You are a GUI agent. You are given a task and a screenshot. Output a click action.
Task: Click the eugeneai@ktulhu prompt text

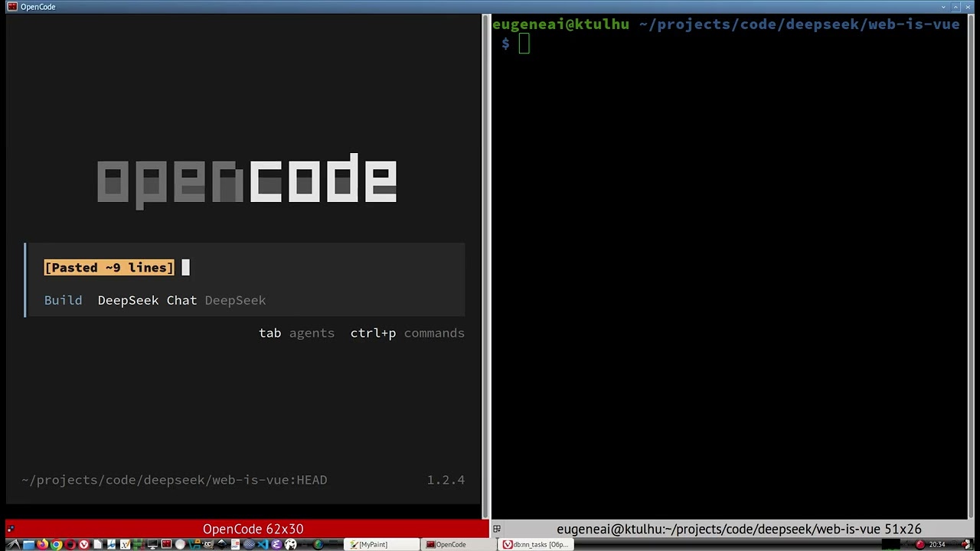[560, 24]
